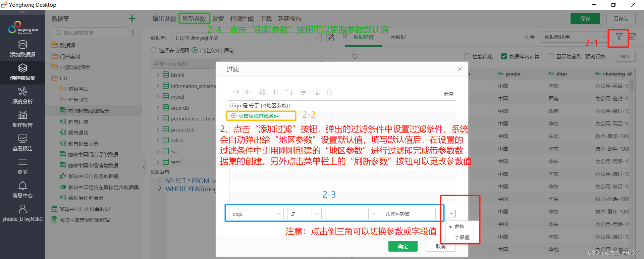The width and height of the screenshot is (644, 259).
Task: Expand the orderdb database node
Action: [158, 108]
